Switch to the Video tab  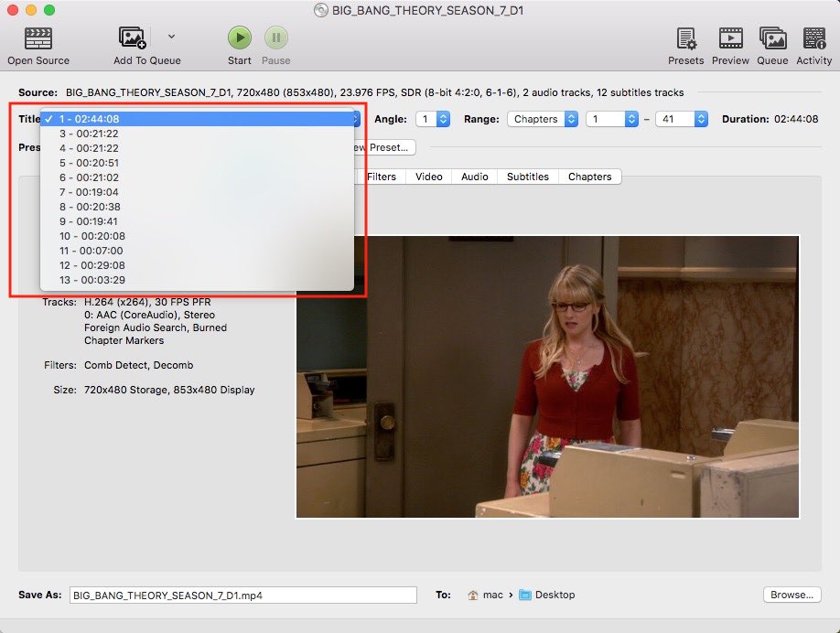click(428, 177)
